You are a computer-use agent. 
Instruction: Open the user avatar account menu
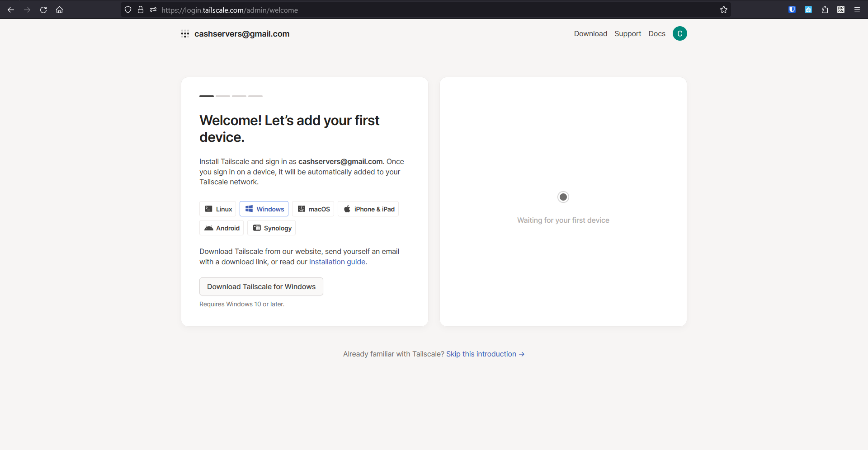pos(679,33)
